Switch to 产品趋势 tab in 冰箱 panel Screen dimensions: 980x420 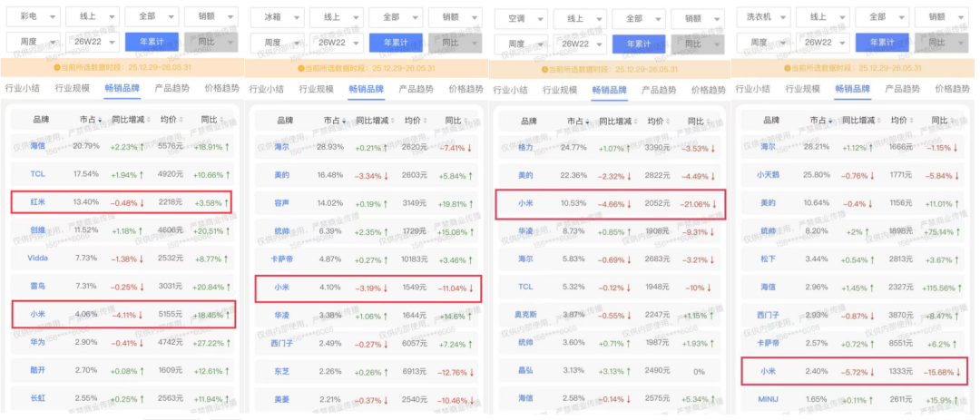[416, 89]
